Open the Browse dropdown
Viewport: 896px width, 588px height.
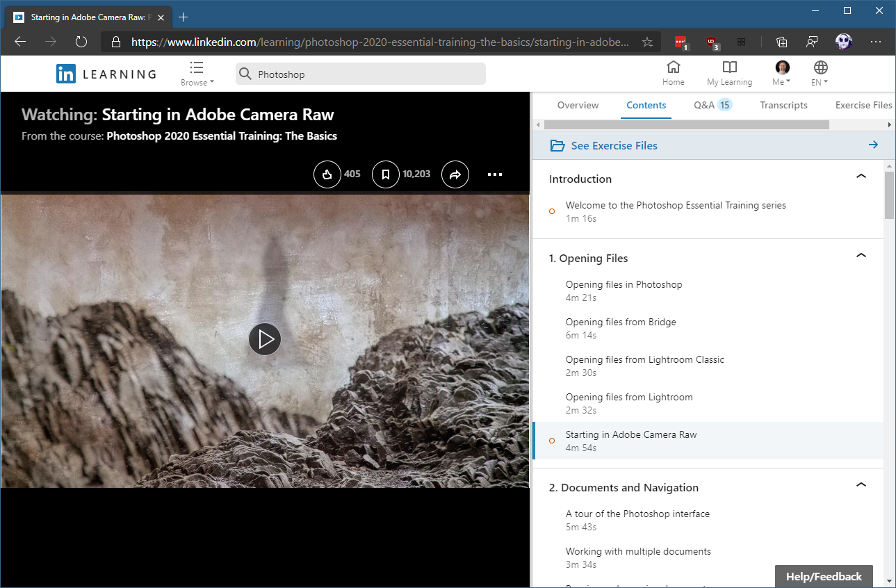(197, 72)
